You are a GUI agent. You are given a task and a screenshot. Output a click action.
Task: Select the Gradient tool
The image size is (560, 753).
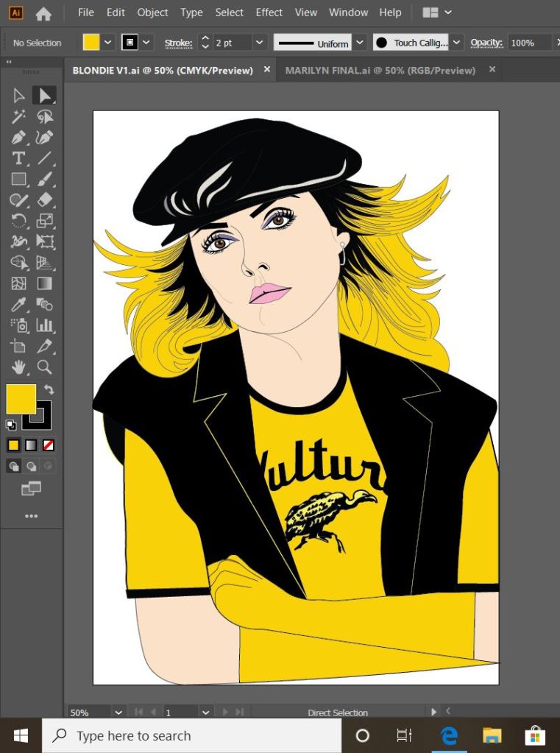click(x=44, y=283)
